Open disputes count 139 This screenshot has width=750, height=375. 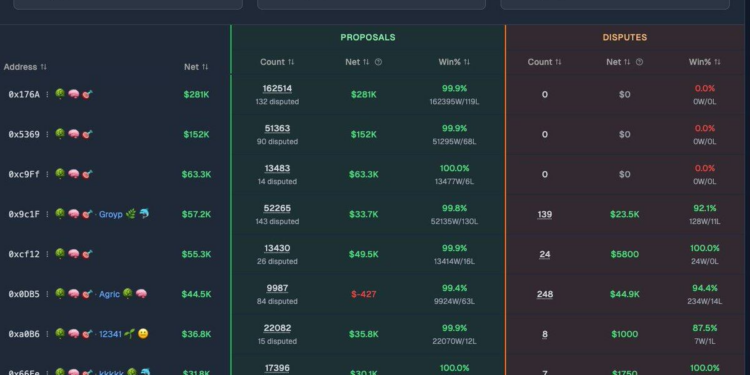click(545, 214)
